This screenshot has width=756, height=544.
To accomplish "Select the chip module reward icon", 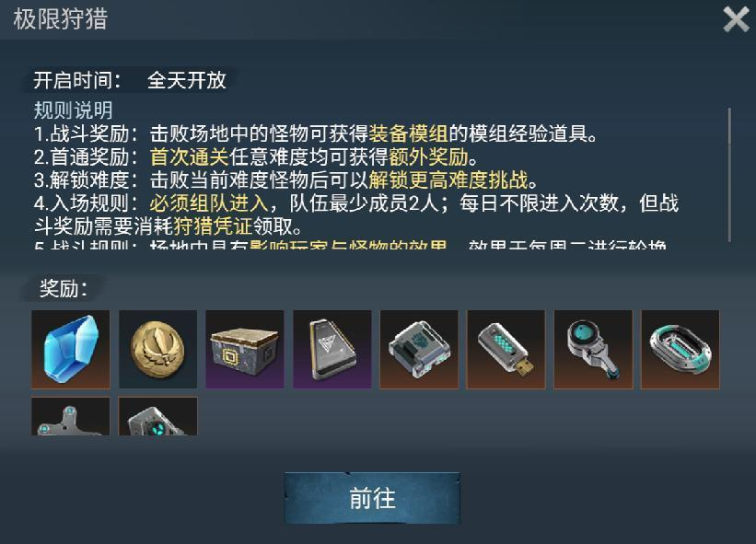I will click(x=419, y=350).
